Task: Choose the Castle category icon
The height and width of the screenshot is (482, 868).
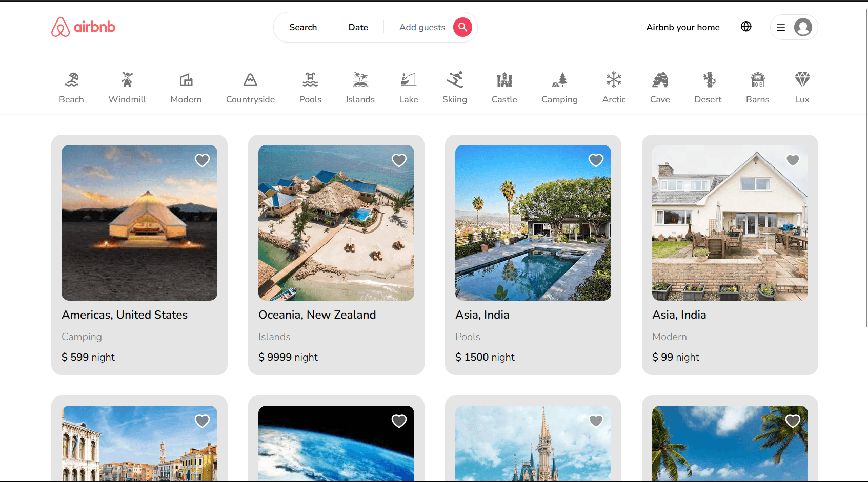Action: (504, 88)
